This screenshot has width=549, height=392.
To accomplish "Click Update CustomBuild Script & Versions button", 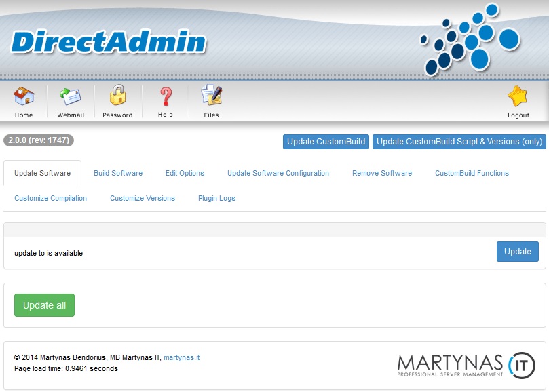I will tap(459, 142).
